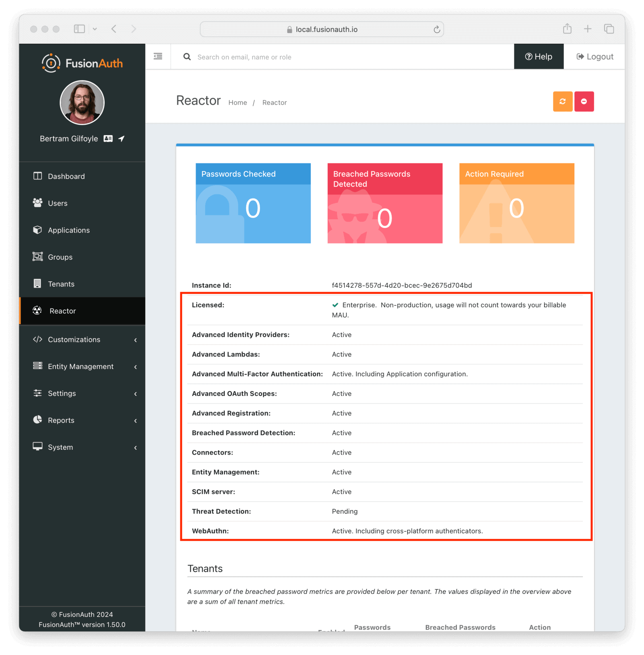Open the Dashboard page from the sidebar
This screenshot has height=655, width=644.
pos(66,176)
